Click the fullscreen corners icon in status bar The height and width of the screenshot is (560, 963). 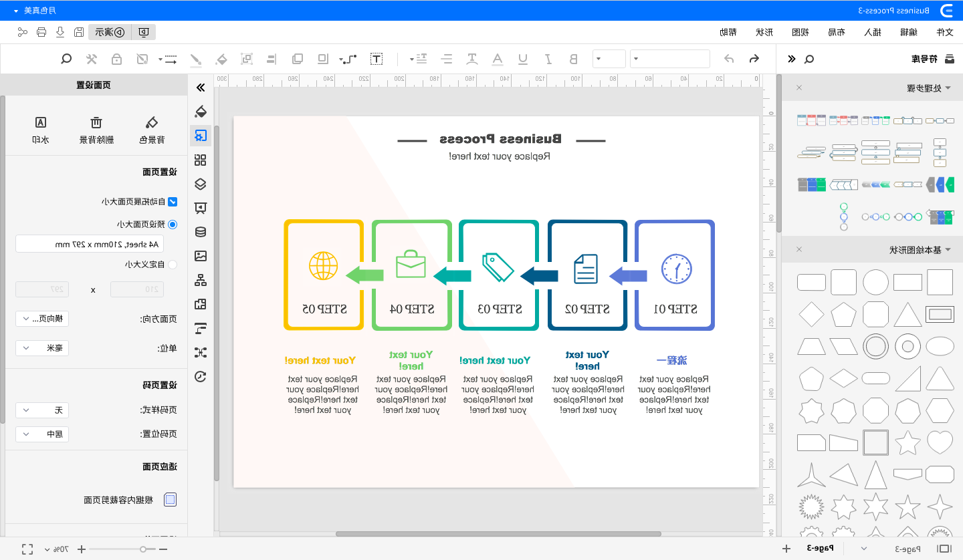27,549
